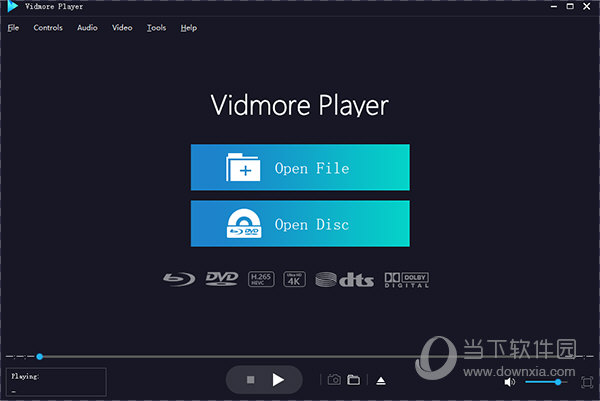Click the Dolby Digital logo

(x=407, y=280)
